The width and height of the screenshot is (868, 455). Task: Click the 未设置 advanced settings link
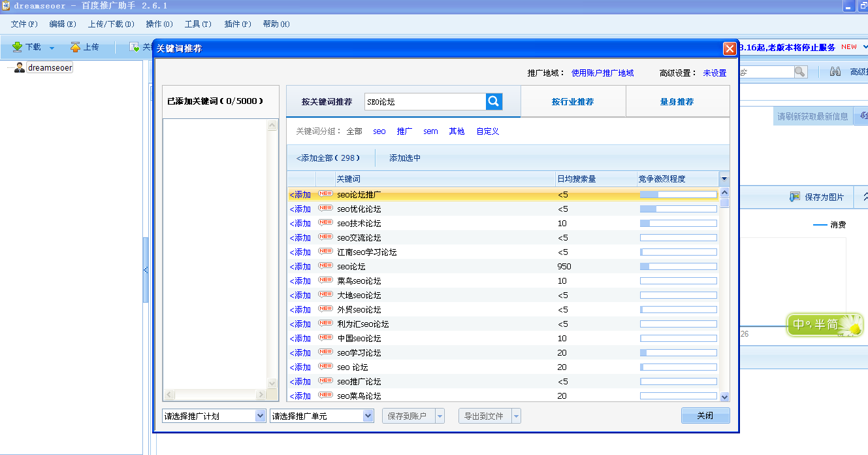(x=715, y=73)
